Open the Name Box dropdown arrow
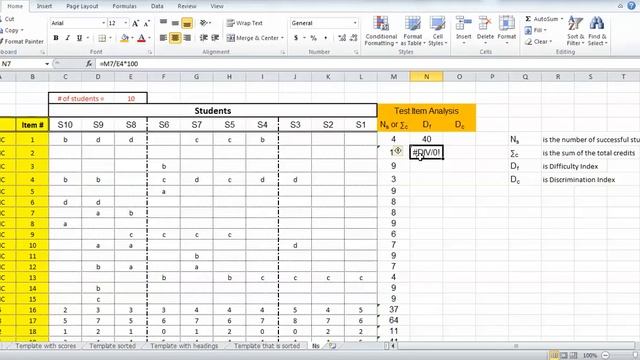Viewport: 640px width, 360px height. [47, 64]
